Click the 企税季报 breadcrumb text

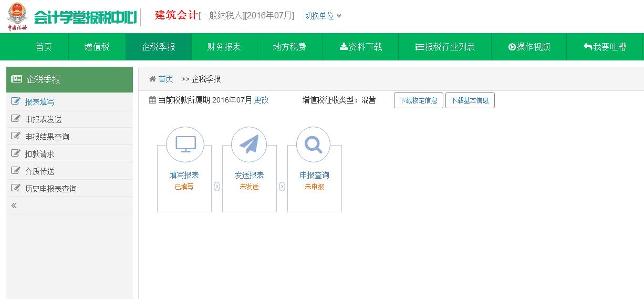pyautogui.click(x=206, y=79)
